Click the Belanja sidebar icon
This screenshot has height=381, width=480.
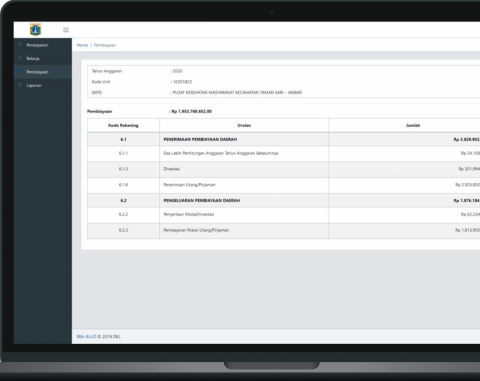pyautogui.click(x=20, y=58)
